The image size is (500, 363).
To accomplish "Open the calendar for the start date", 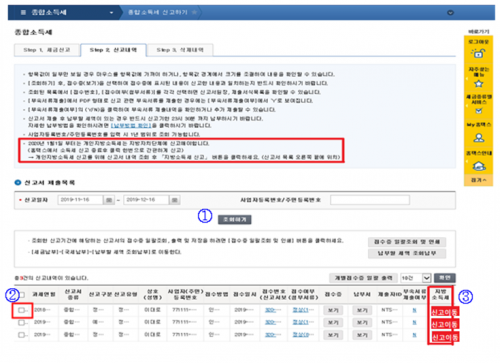I will coord(109,200).
